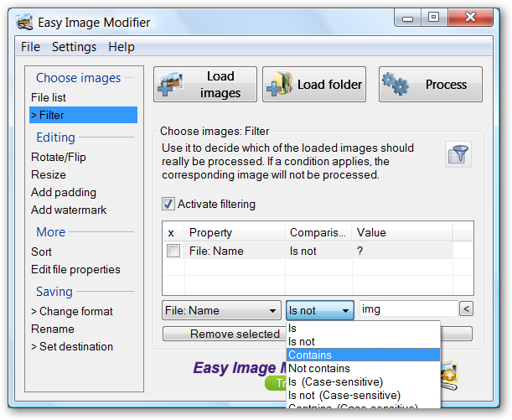The image size is (512, 420).
Task: Click the Load folder button
Action: tap(314, 85)
